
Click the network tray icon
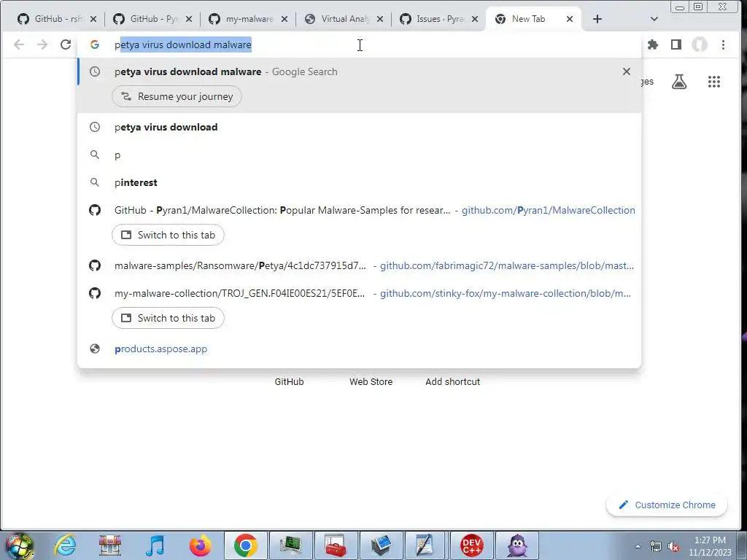click(656, 547)
